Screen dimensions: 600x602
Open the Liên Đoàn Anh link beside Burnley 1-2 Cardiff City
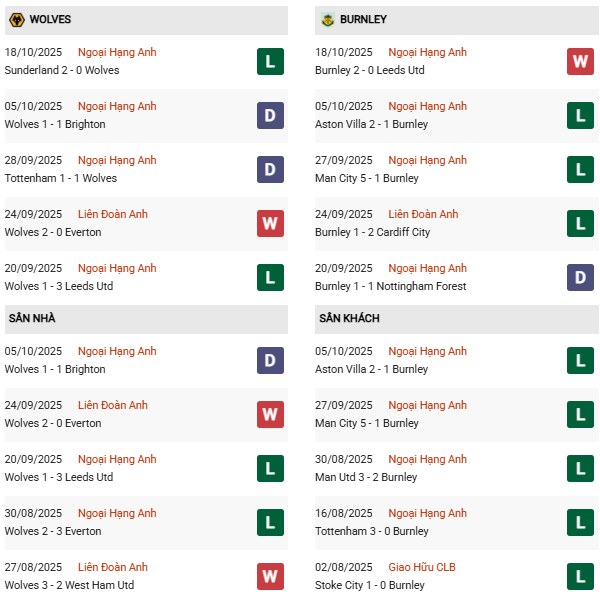(x=423, y=214)
